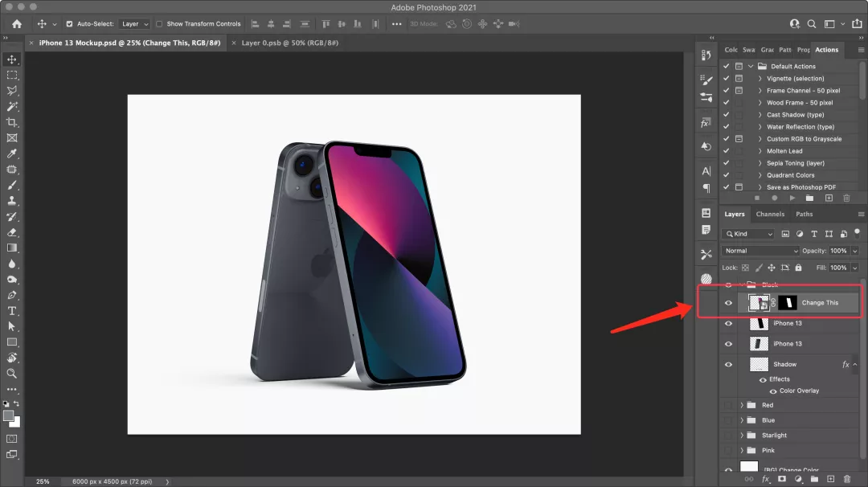This screenshot has width=868, height=487.
Task: Create a new layer with plus icon
Action: [829, 479]
